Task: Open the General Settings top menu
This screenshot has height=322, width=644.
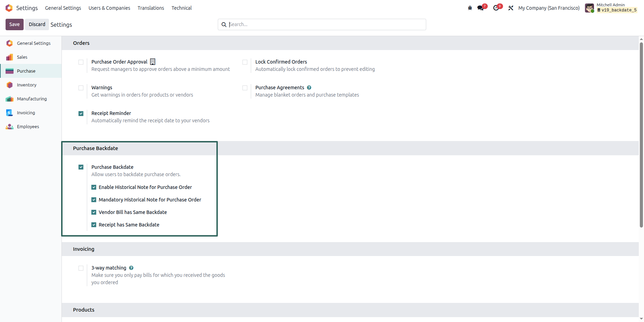Action: pyautogui.click(x=63, y=8)
